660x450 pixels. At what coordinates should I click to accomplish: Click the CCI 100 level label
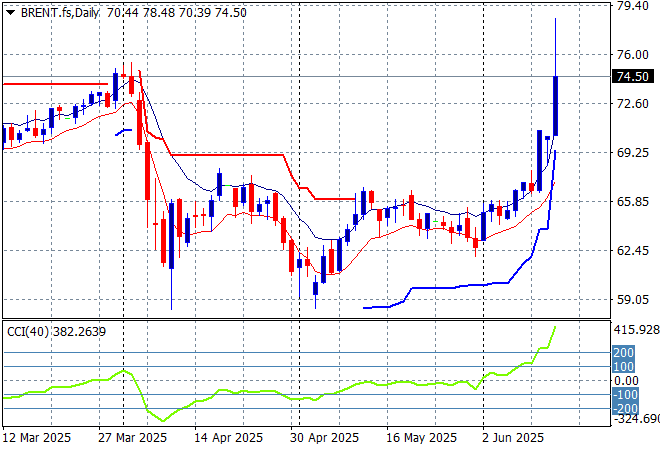(x=624, y=367)
